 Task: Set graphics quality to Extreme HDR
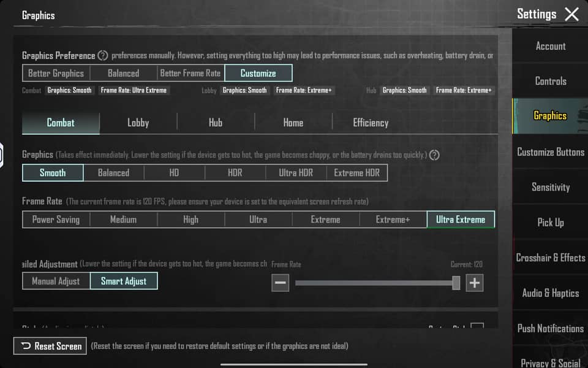coord(357,173)
